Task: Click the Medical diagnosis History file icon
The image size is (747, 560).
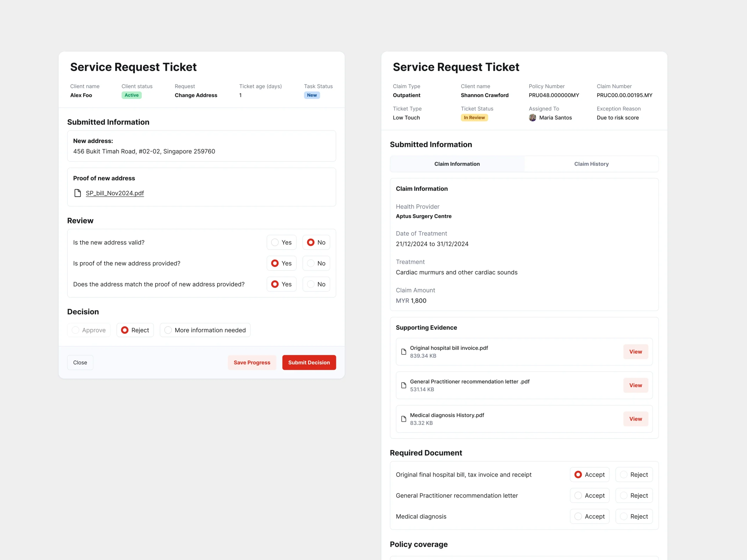Action: pos(403,419)
